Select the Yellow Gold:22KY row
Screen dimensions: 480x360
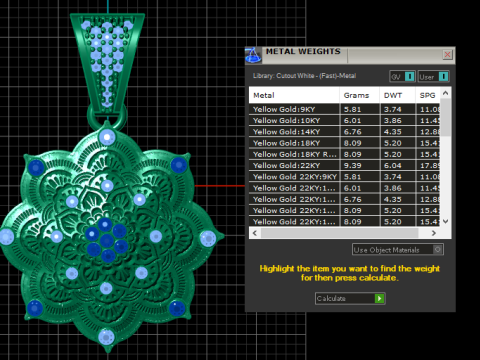pos(345,166)
